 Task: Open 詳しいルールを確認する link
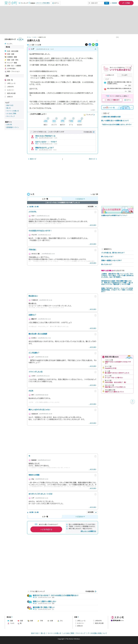(x=88, y=531)
